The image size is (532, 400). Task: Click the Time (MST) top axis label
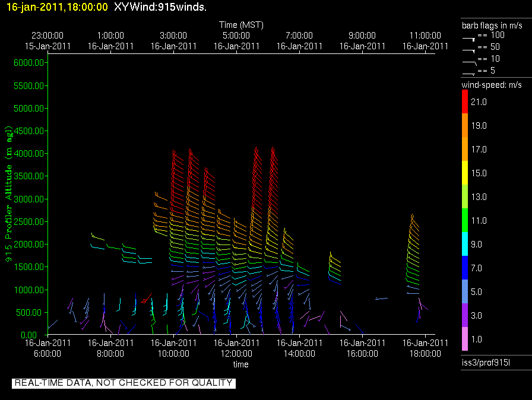pos(241,25)
